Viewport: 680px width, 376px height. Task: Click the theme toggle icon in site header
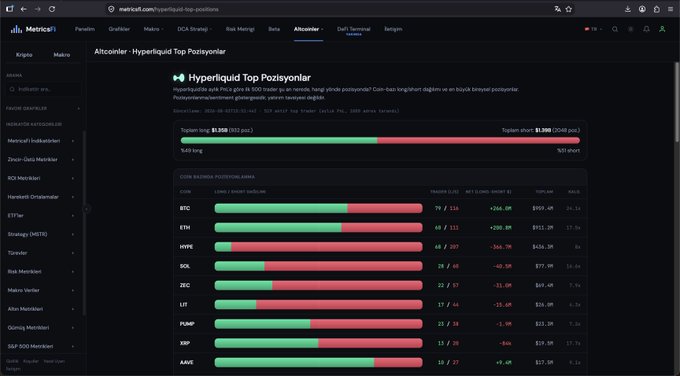pyautogui.click(x=631, y=29)
